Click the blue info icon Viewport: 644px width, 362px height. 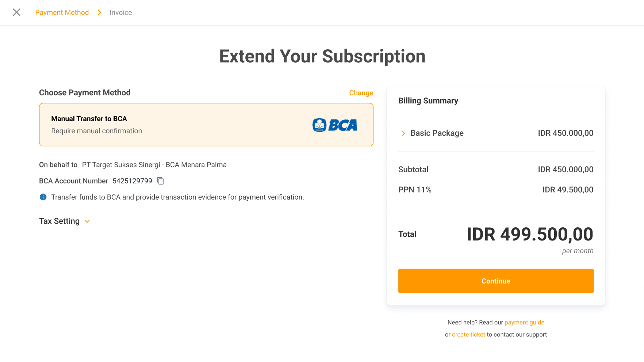43,197
